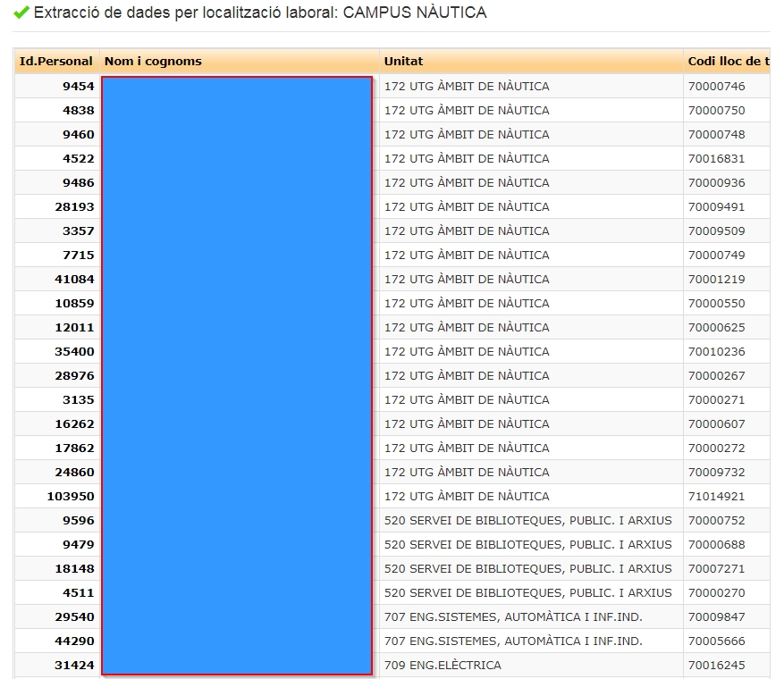The width and height of the screenshot is (784, 679).
Task: Click the job code cell 70000270
Action: tap(716, 593)
